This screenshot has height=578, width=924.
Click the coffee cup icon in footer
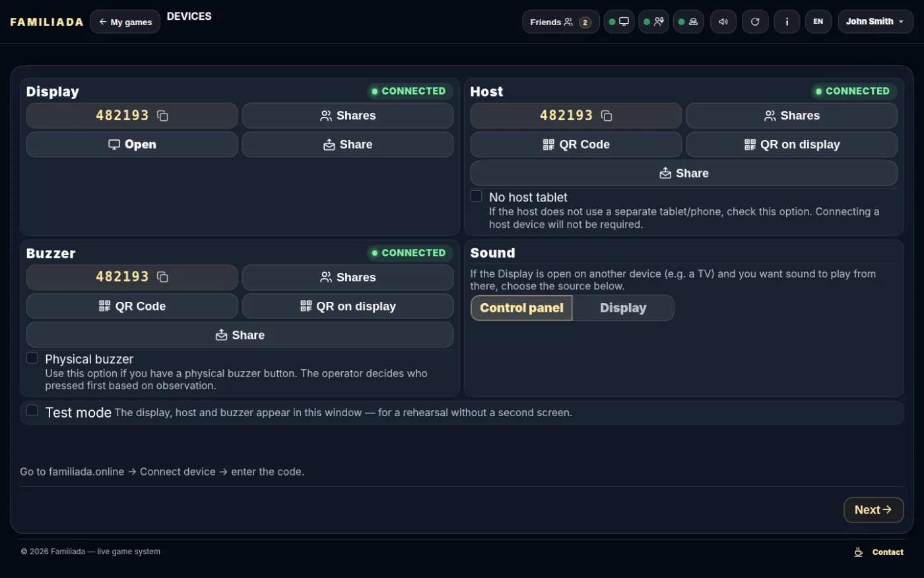click(x=859, y=552)
